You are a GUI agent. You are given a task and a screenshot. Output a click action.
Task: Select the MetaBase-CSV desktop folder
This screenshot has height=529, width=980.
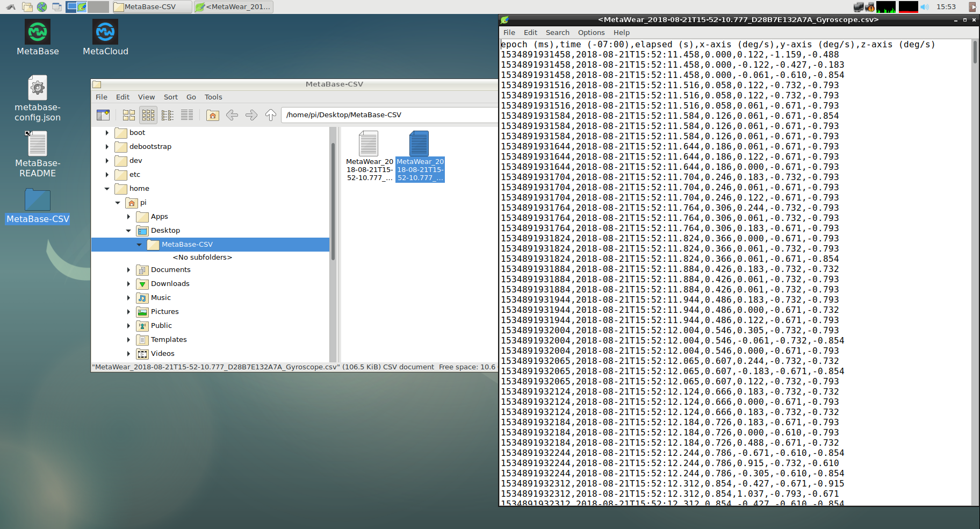point(38,206)
